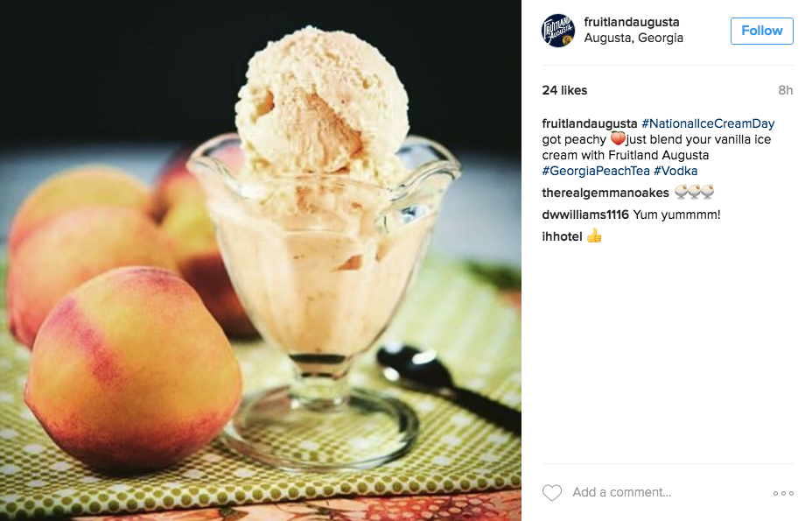Image resolution: width=812 pixels, height=521 pixels.
Task: Like the post with the heart icon
Action: coord(552,492)
